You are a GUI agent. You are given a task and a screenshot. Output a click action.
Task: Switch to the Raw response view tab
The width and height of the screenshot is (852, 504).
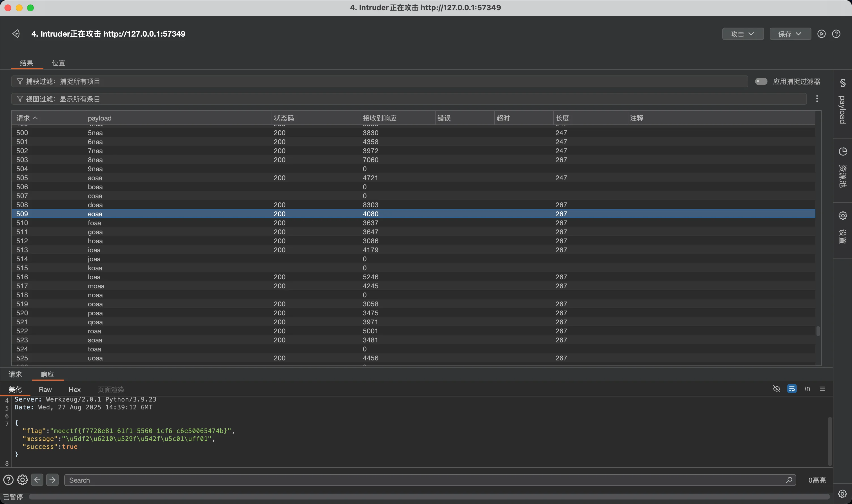[45, 390]
